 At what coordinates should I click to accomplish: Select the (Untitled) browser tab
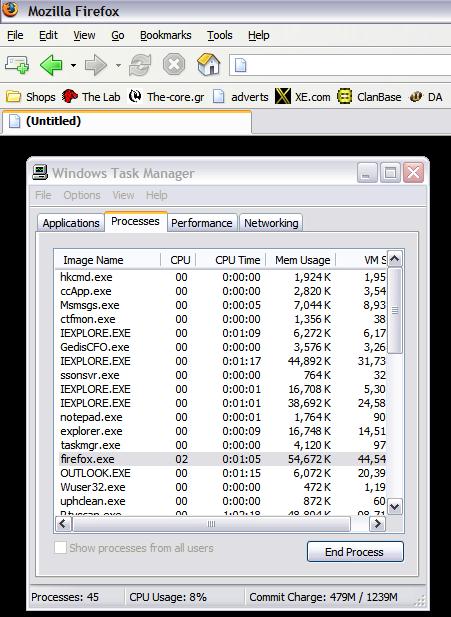[x=127, y=122]
